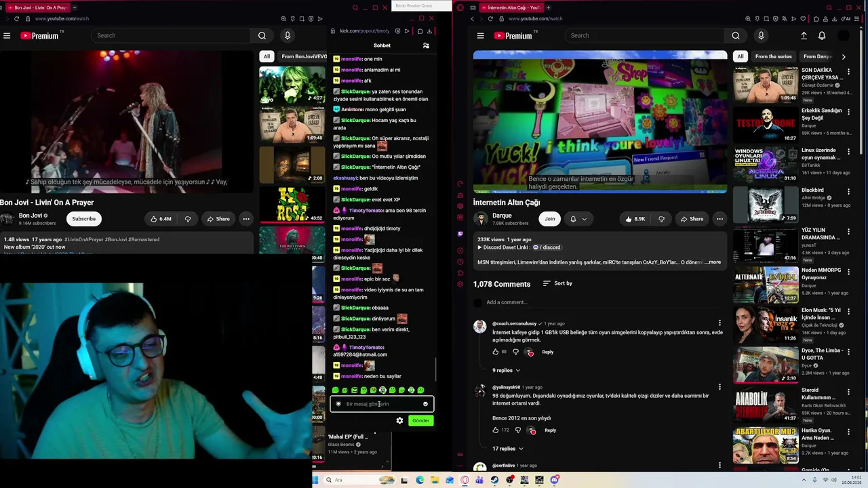Dislike the Bon Jovi video
Viewport: 868px width, 488px height.
coord(188,219)
